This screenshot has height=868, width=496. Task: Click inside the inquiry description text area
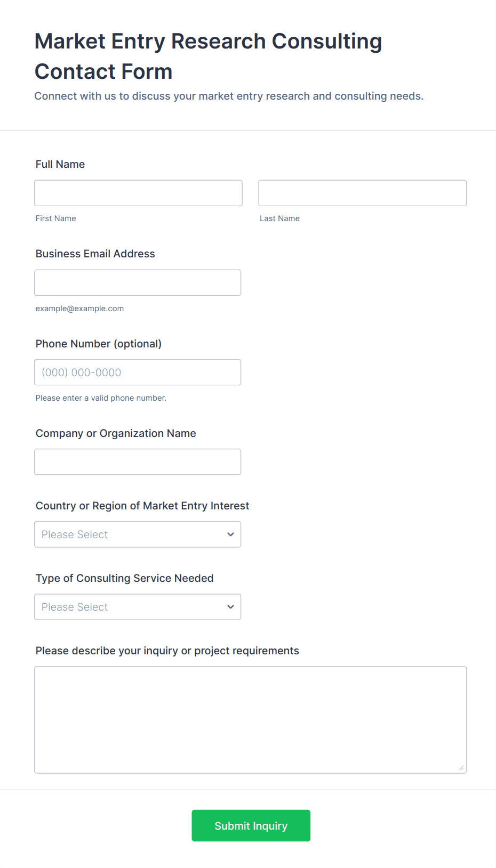(x=250, y=719)
